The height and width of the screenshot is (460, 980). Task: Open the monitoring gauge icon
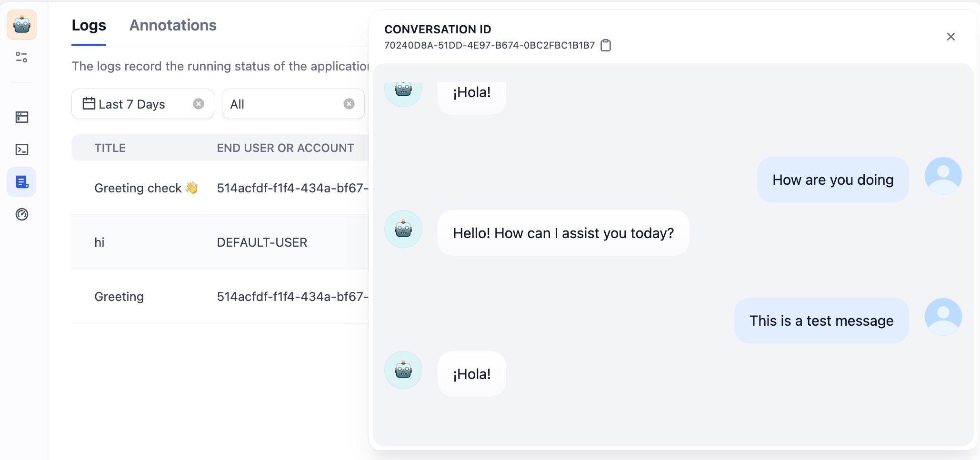coord(22,214)
